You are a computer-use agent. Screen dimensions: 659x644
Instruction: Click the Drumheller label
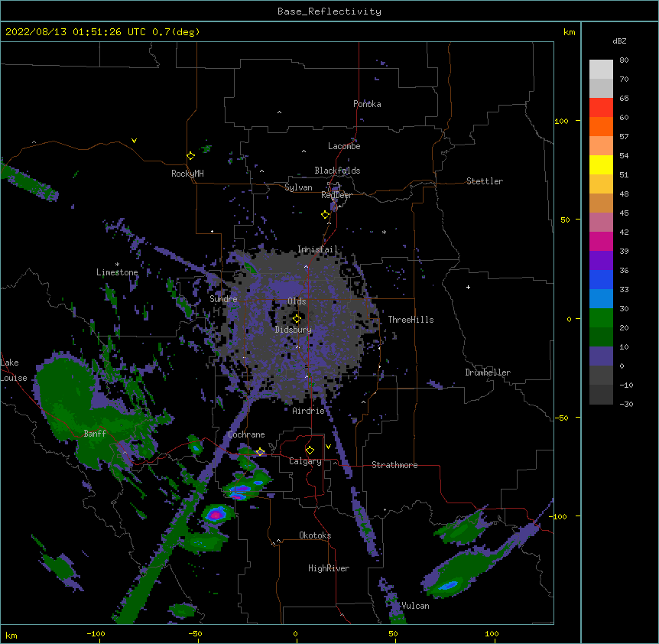click(488, 372)
